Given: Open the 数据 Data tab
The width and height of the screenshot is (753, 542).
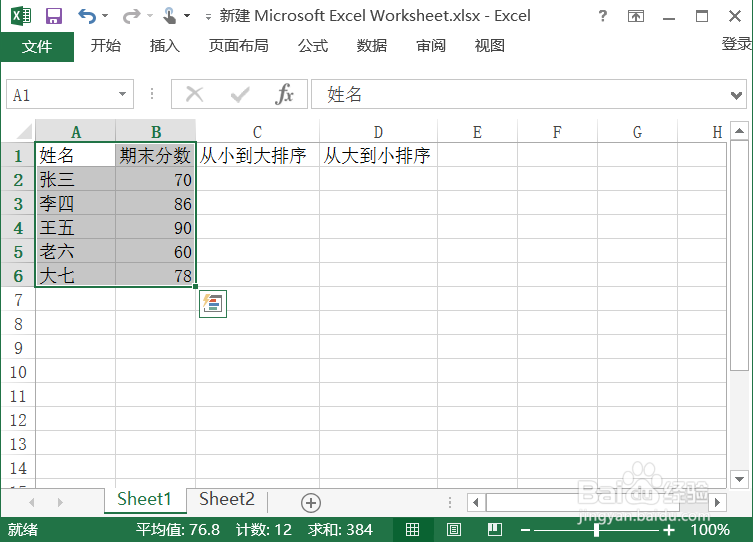Looking at the screenshot, I should (x=372, y=46).
